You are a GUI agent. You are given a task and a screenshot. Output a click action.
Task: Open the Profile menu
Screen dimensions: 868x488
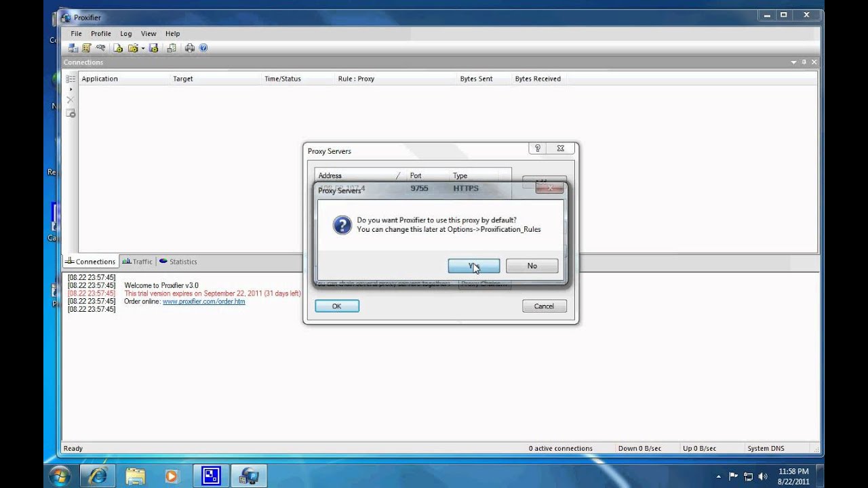click(100, 33)
